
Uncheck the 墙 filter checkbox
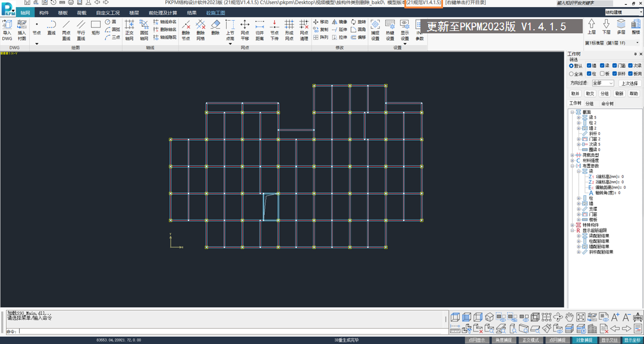589,66
